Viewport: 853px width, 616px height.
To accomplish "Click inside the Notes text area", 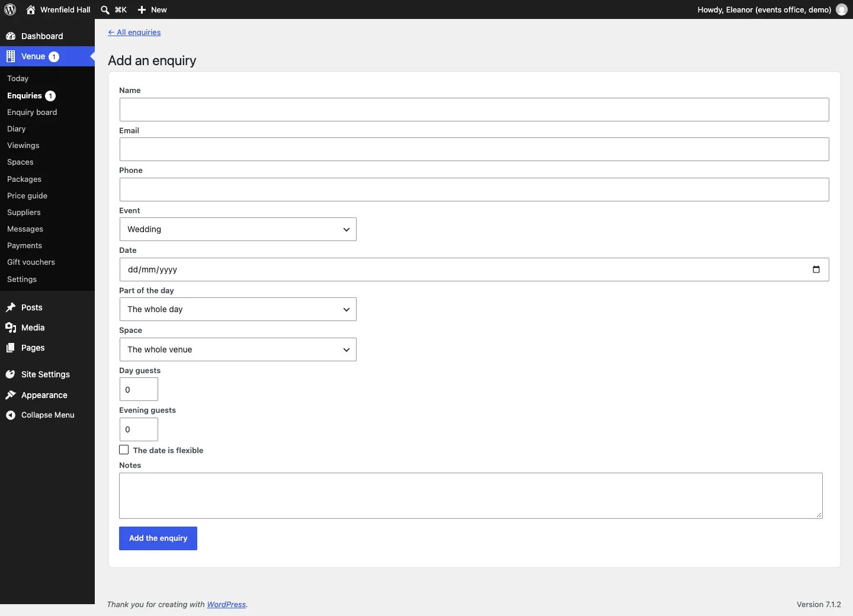I will point(471,496).
